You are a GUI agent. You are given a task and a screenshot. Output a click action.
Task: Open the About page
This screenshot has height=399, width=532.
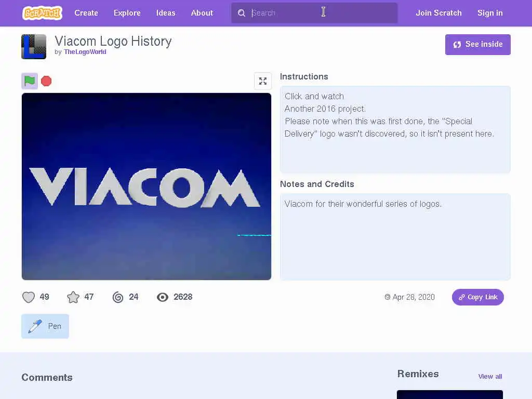click(202, 13)
